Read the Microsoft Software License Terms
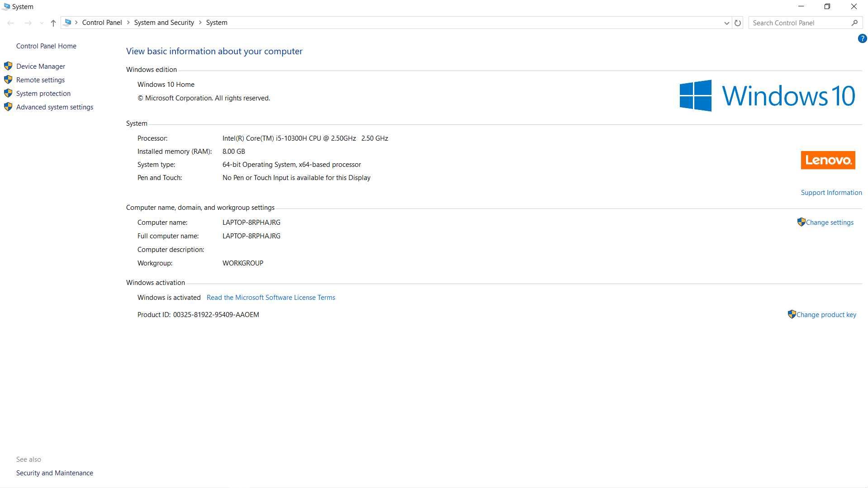The width and height of the screenshot is (868, 488). tap(271, 298)
